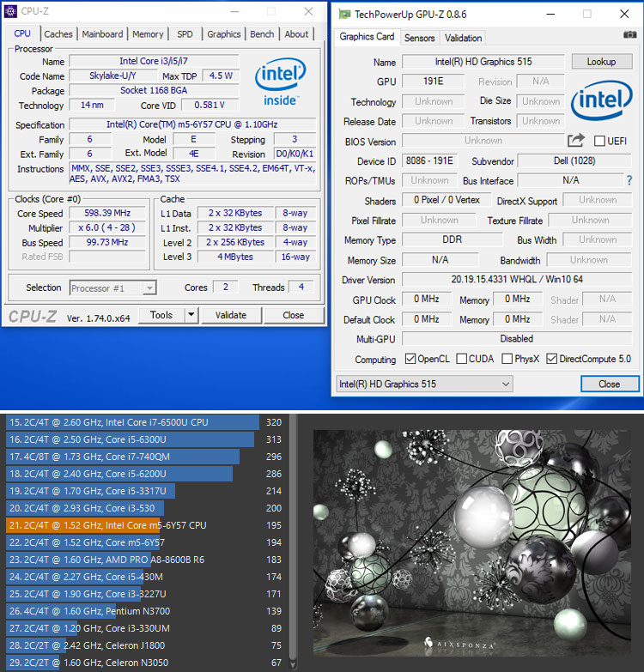Switch to the About tab
The height and width of the screenshot is (672, 644).
pyautogui.click(x=296, y=33)
